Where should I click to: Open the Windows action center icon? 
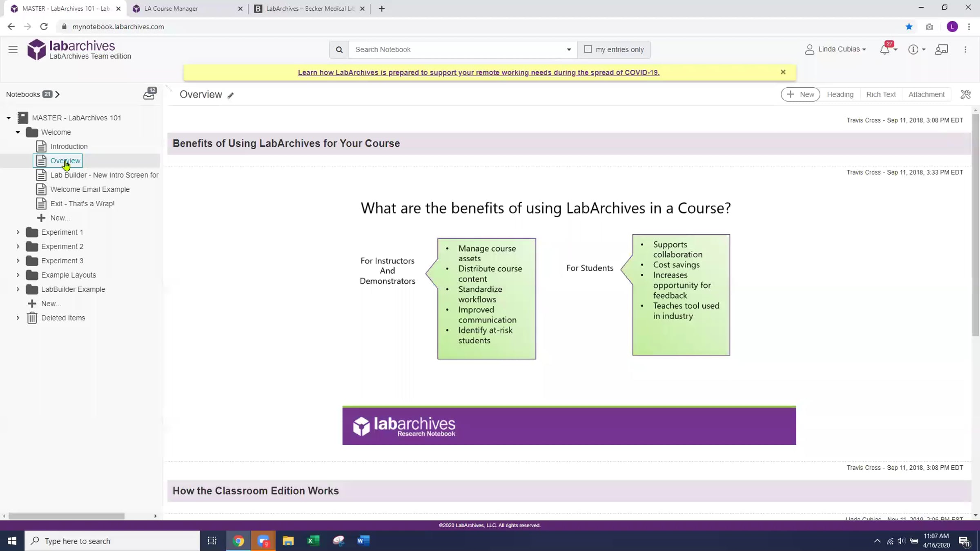click(965, 541)
